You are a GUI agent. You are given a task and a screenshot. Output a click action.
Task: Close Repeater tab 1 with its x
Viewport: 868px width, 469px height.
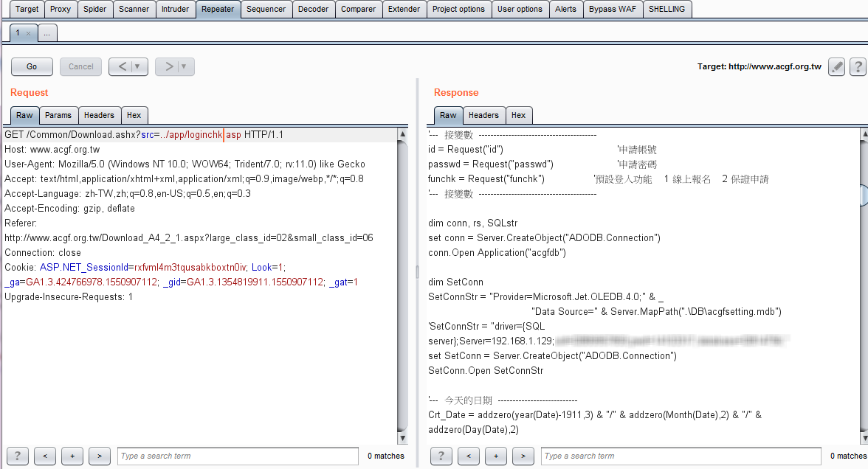click(29, 33)
